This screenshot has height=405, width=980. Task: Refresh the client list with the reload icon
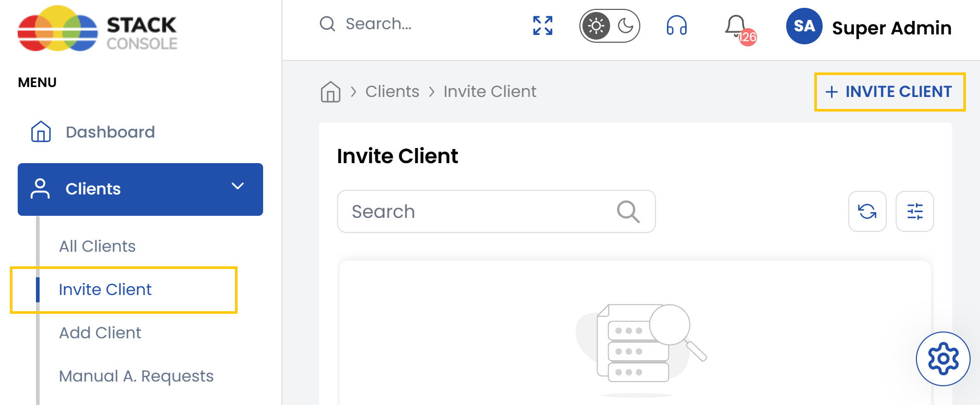(x=867, y=211)
